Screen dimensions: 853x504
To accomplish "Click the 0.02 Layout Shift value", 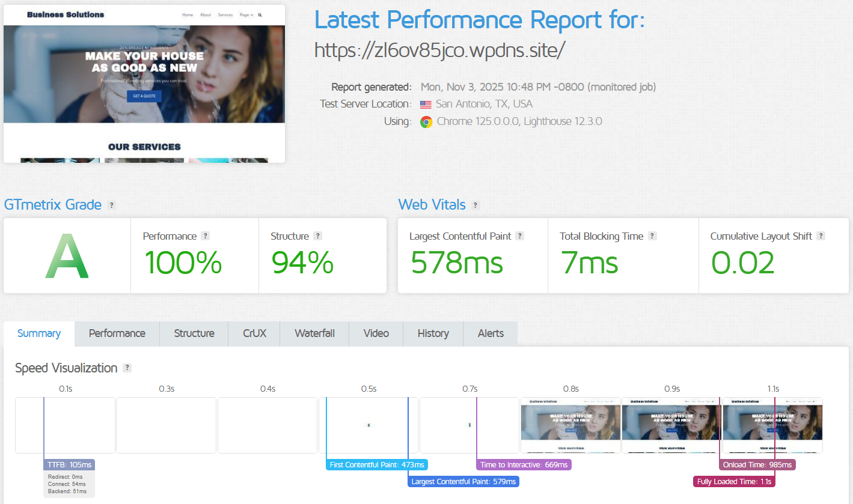I will [743, 263].
